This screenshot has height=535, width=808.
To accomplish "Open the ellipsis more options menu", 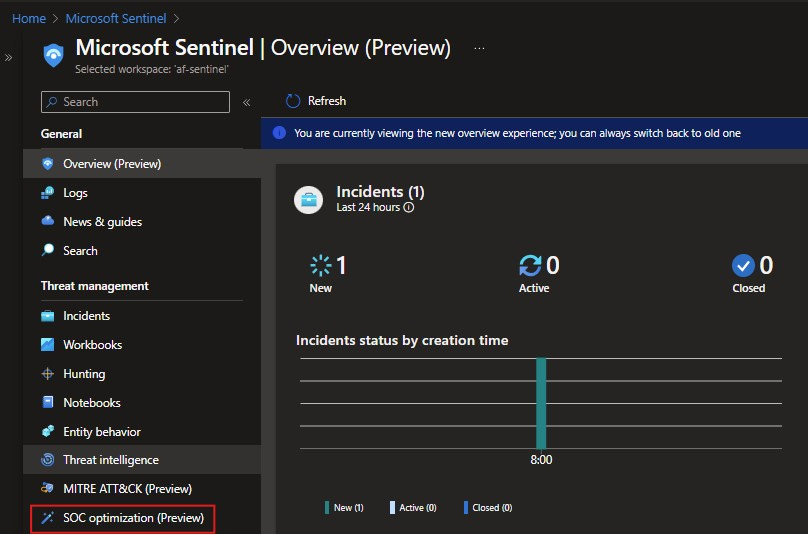I will click(x=479, y=48).
